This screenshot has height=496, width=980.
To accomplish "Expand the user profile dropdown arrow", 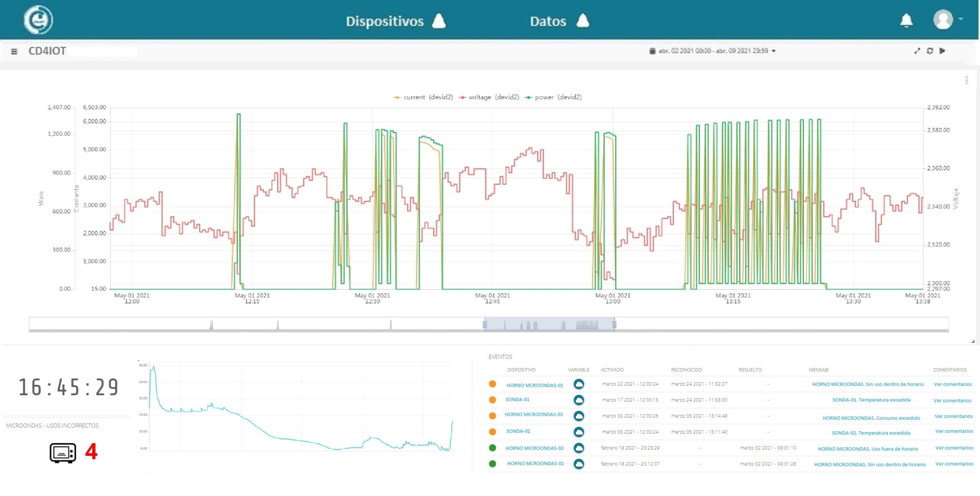I will pos(961,18).
